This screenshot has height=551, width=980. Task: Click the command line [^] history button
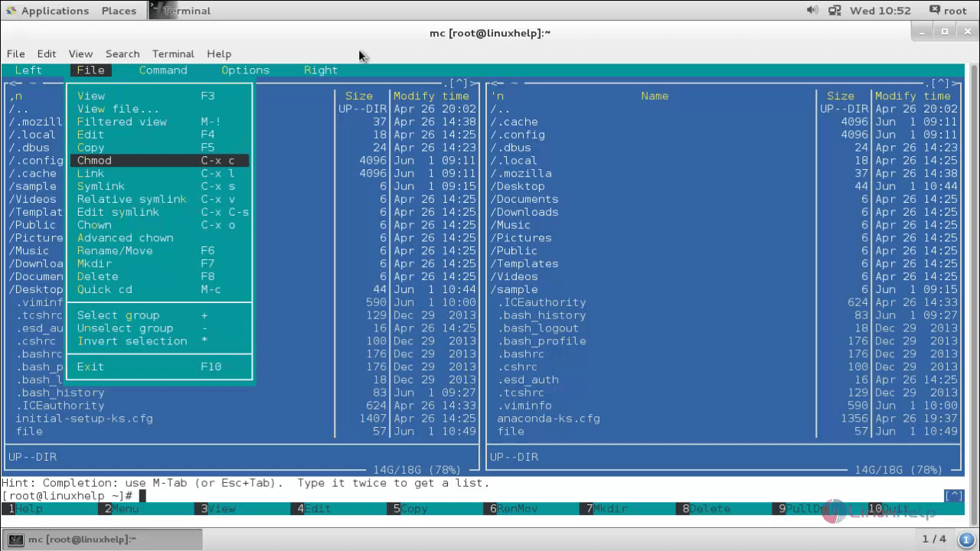954,496
